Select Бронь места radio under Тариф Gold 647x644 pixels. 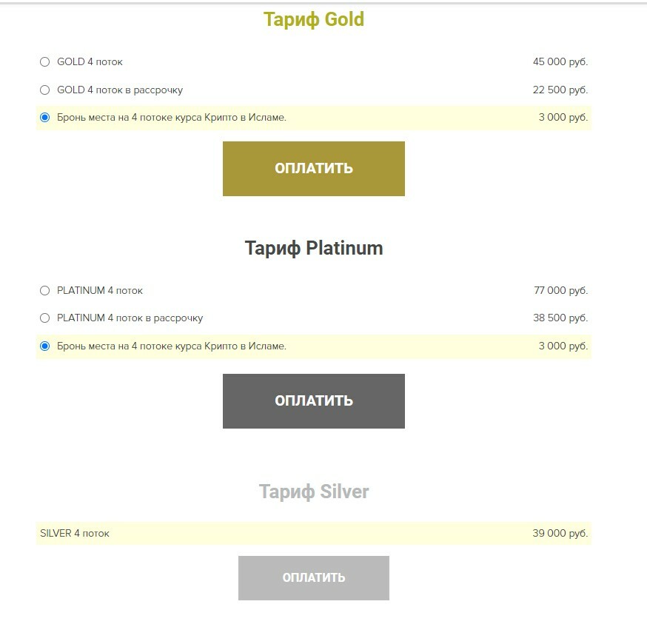[x=44, y=118]
